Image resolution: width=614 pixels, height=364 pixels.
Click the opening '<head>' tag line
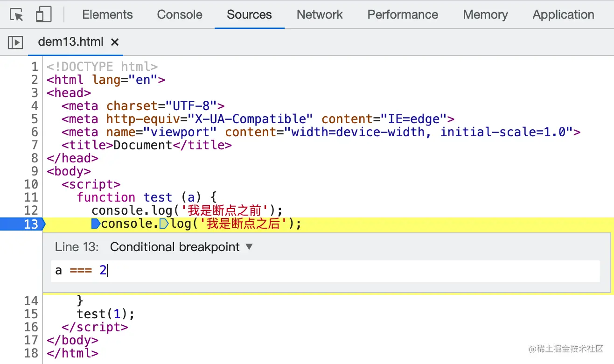point(69,93)
